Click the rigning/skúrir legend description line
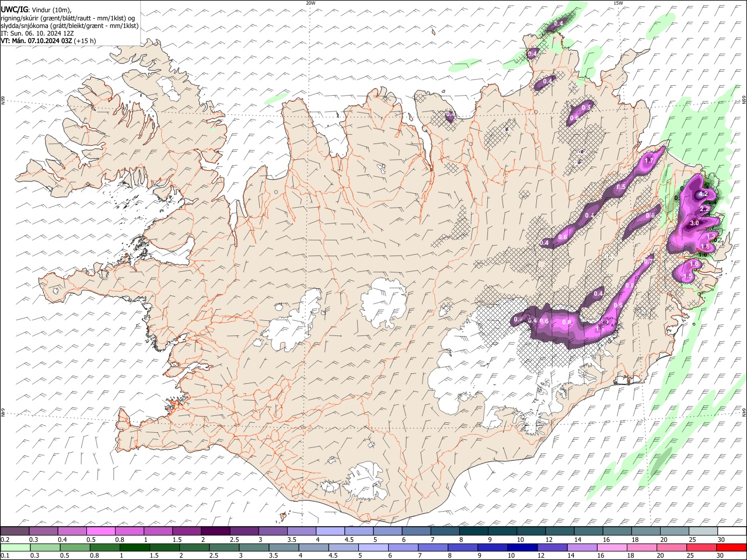Image resolution: width=747 pixels, height=560 pixels. point(68,18)
